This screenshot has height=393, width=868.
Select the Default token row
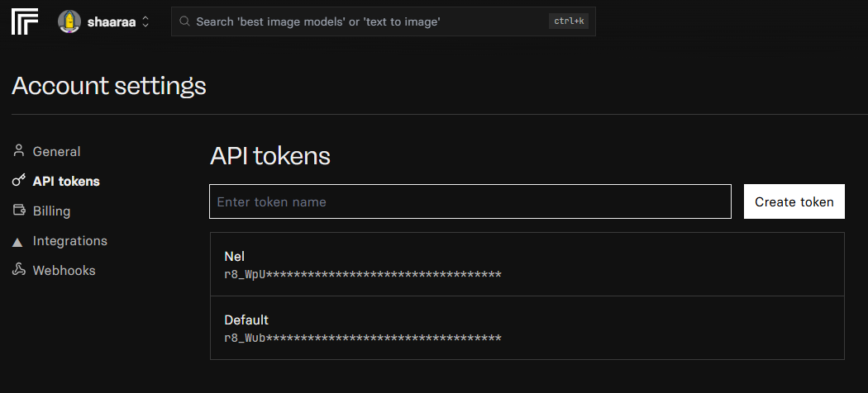[527, 328]
